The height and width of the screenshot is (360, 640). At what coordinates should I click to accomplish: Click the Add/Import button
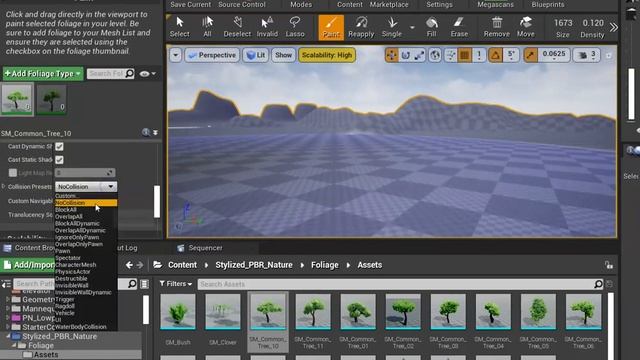(29, 265)
